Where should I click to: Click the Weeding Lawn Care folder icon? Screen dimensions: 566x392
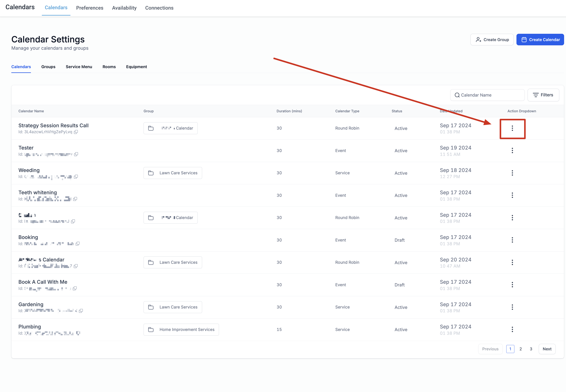pyautogui.click(x=151, y=173)
